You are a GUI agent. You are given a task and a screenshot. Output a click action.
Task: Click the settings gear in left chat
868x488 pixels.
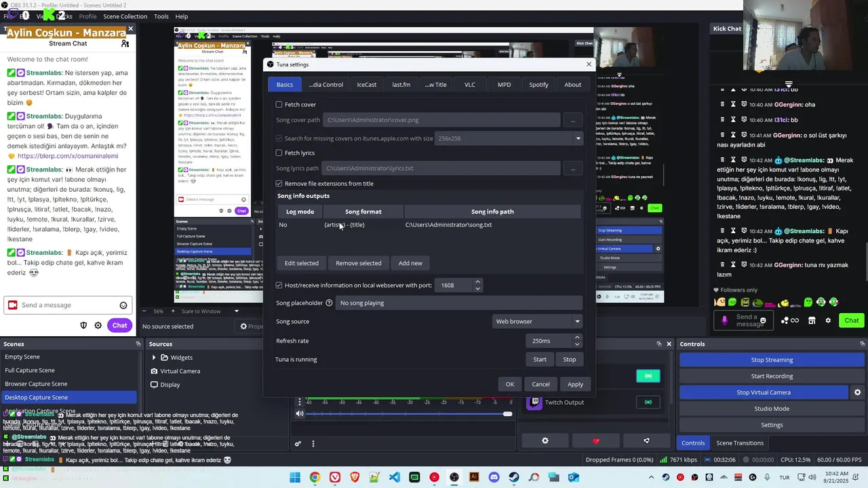pyautogui.click(x=98, y=325)
